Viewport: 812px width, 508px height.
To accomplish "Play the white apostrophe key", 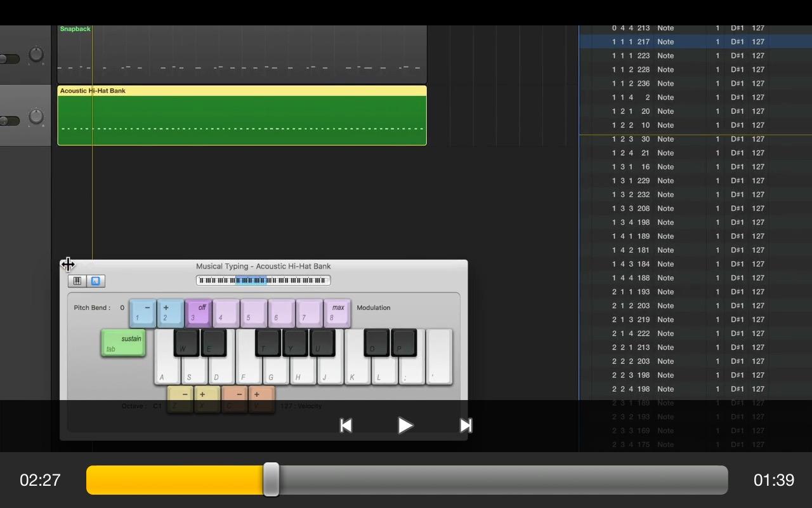I will click(440, 357).
